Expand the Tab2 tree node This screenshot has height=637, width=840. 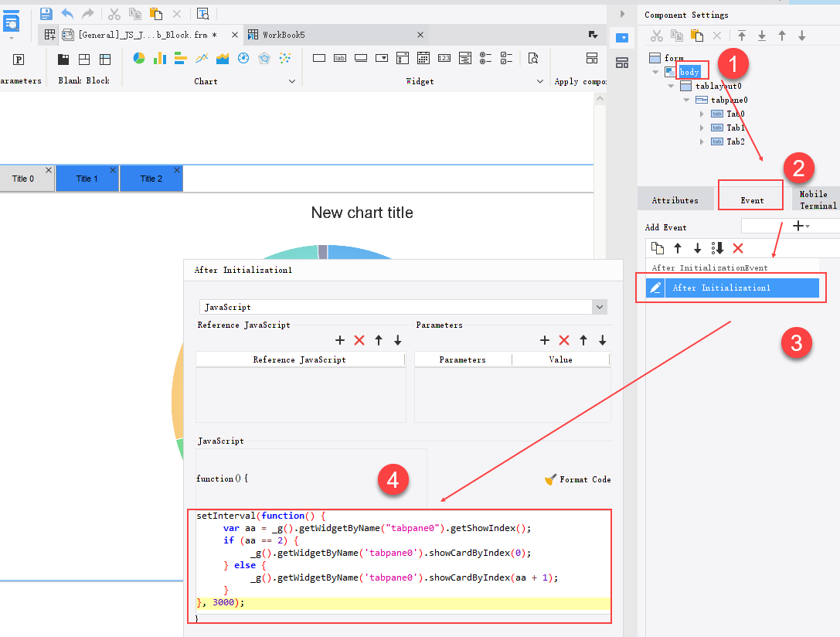[702, 141]
